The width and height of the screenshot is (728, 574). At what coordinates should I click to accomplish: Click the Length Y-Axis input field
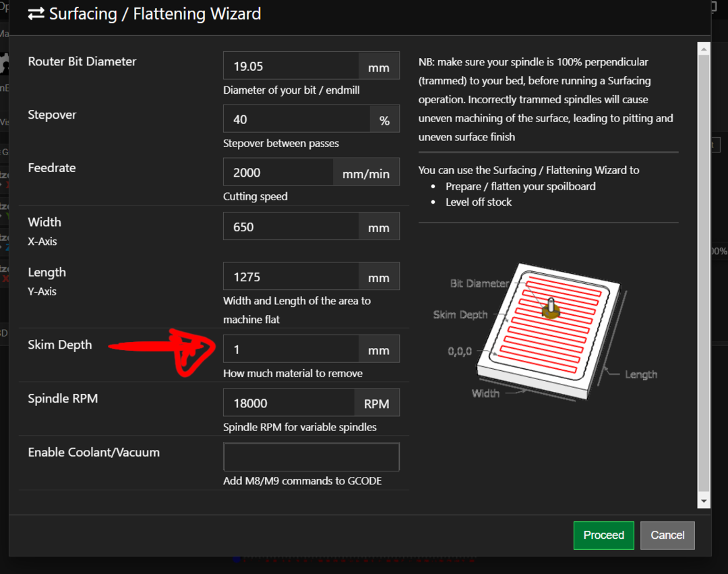[x=291, y=277]
